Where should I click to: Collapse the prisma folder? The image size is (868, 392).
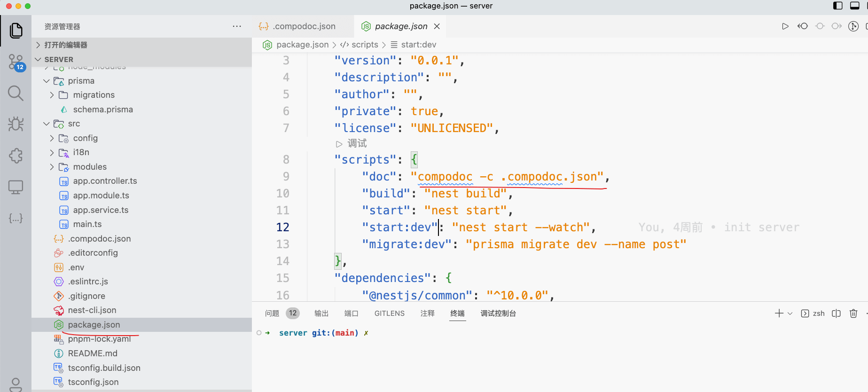click(47, 81)
